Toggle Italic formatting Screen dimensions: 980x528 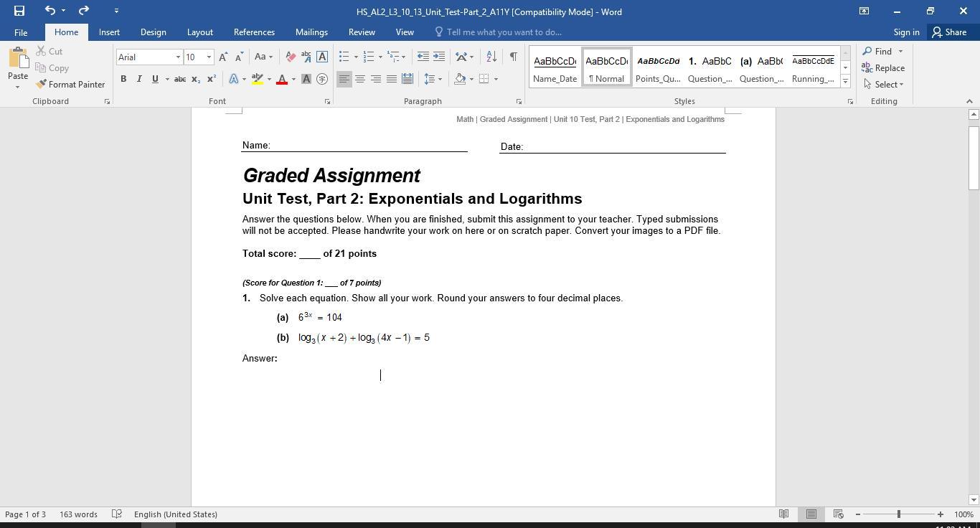[x=139, y=79]
